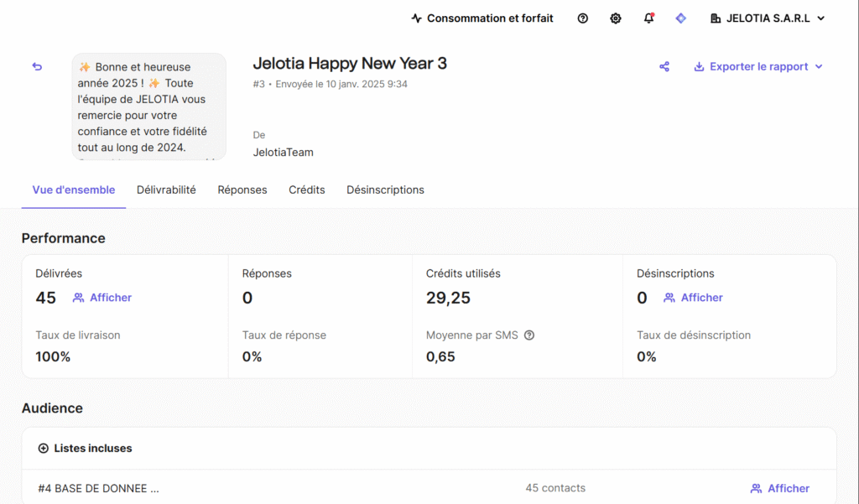Screen dimensions: 859x504
Task: Click Afficher for the BASE DE DONNEE list
Action: (x=780, y=488)
